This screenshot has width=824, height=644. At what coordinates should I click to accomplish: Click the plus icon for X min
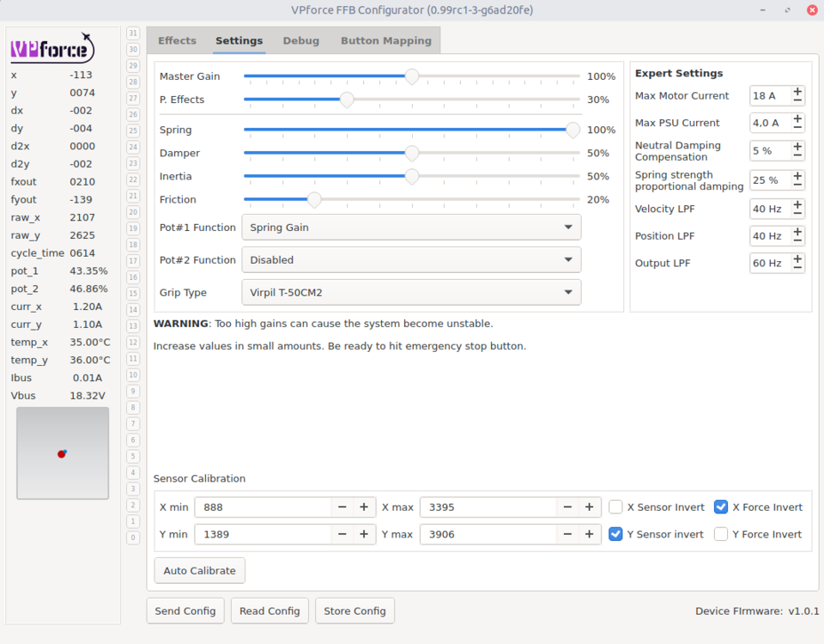point(364,507)
